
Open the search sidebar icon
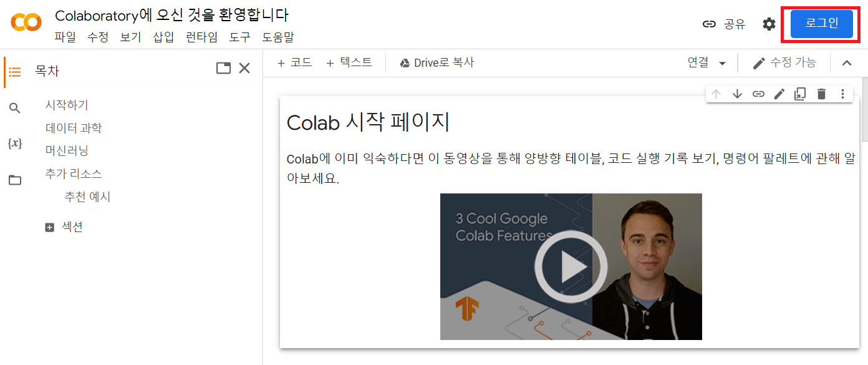tap(15, 108)
